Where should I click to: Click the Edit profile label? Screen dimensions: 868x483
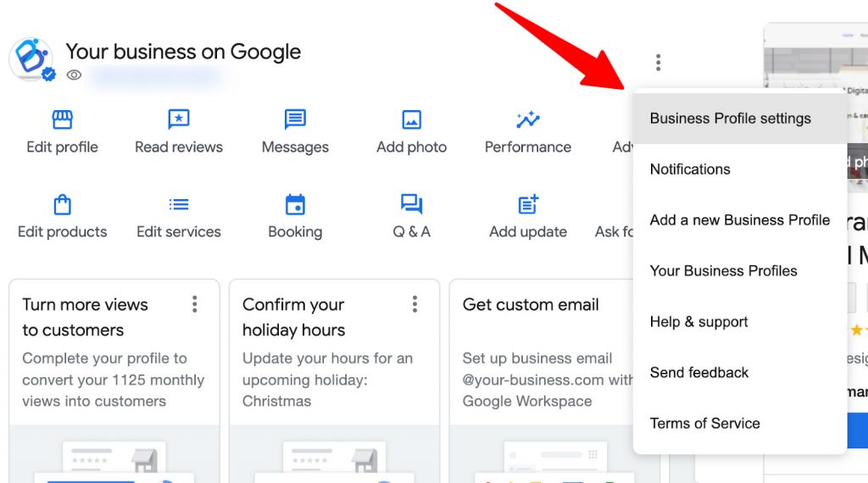coord(62,147)
